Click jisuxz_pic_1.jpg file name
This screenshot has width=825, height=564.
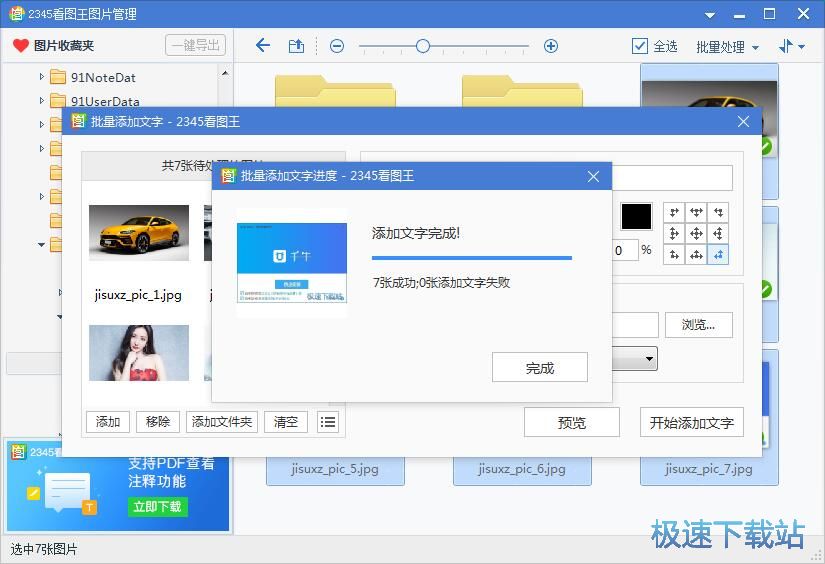click(138, 295)
